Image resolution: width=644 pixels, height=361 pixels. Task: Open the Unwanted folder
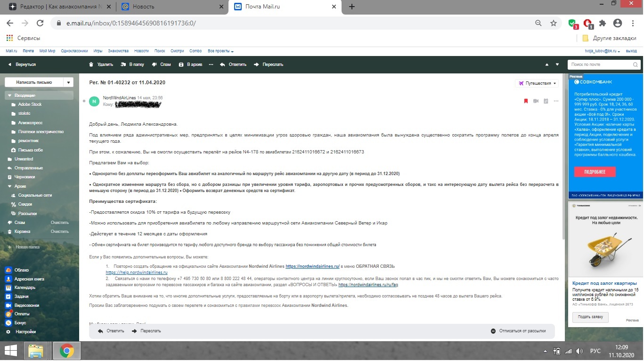coord(24,159)
